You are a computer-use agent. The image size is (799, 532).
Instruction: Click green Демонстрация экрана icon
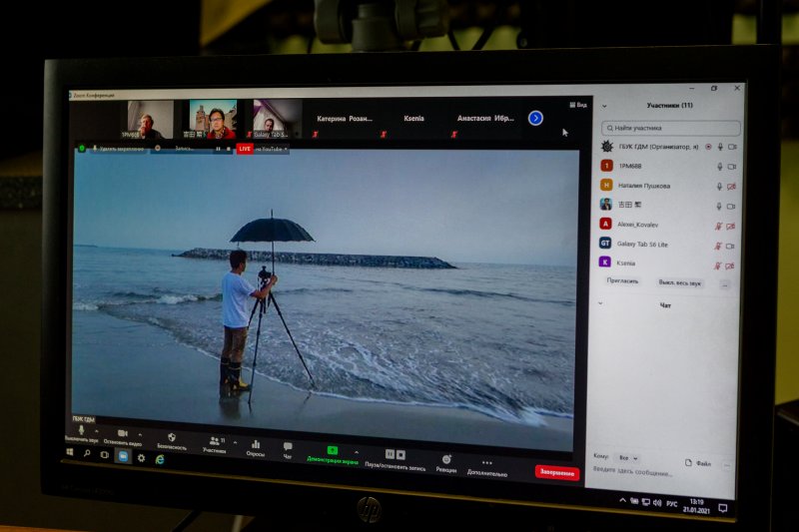tap(333, 450)
